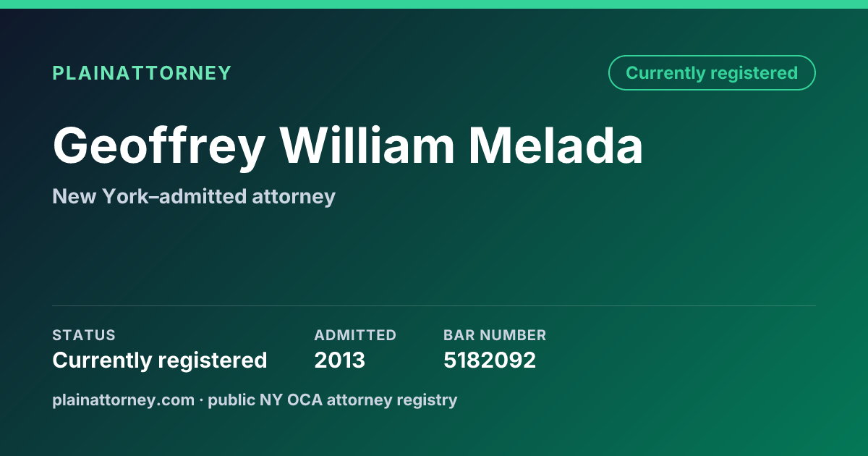Click the green top accent bar

434,4
